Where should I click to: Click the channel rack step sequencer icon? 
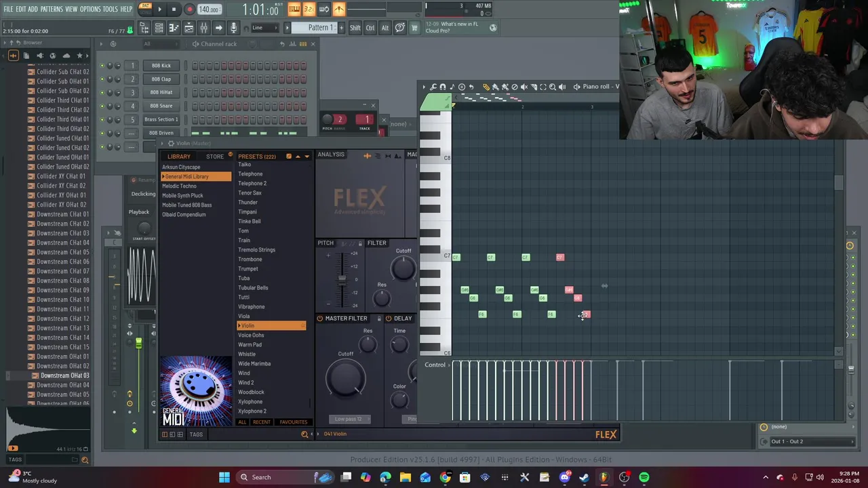303,44
